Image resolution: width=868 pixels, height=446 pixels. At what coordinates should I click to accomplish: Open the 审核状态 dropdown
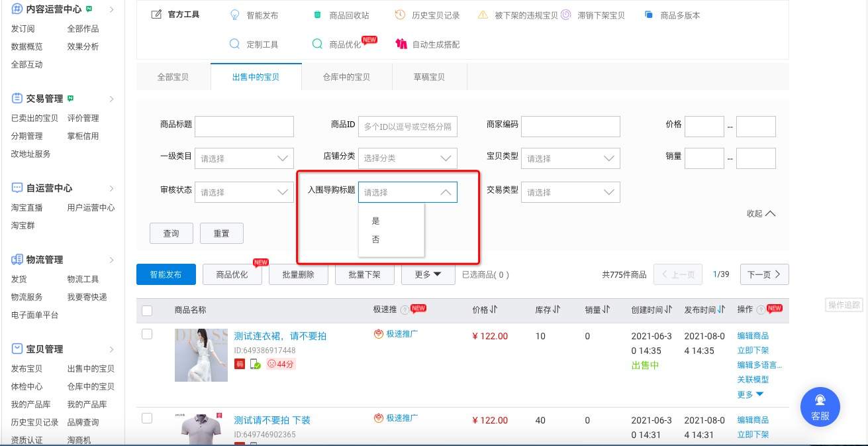coord(244,192)
